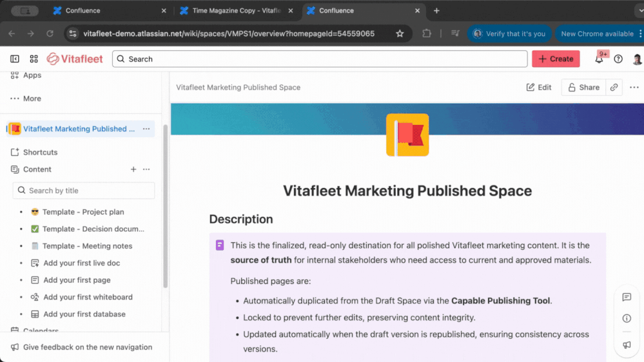Go back in browser history
This screenshot has height=362, width=644.
12,33
